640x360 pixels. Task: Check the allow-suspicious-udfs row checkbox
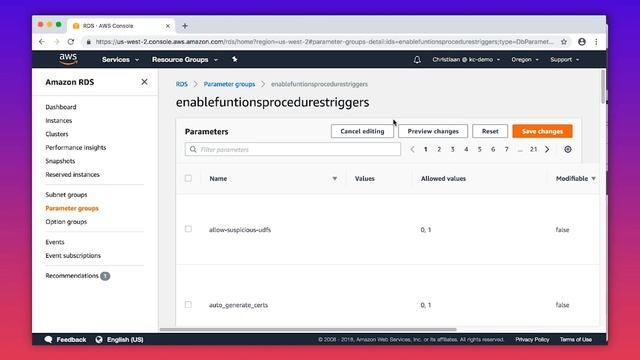pyautogui.click(x=188, y=229)
